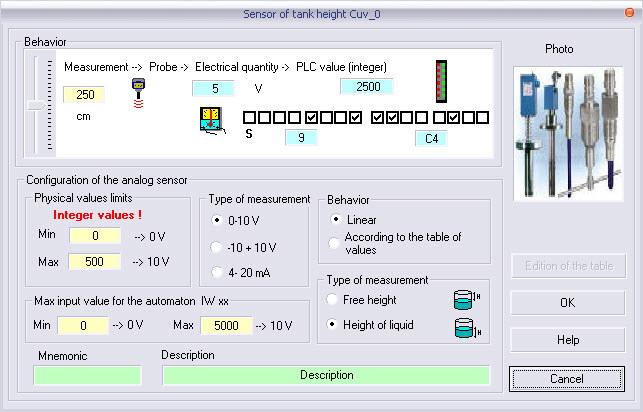Toggle the rightmost bit checkbox in the row
This screenshot has width=643, height=412.
pos(481,118)
